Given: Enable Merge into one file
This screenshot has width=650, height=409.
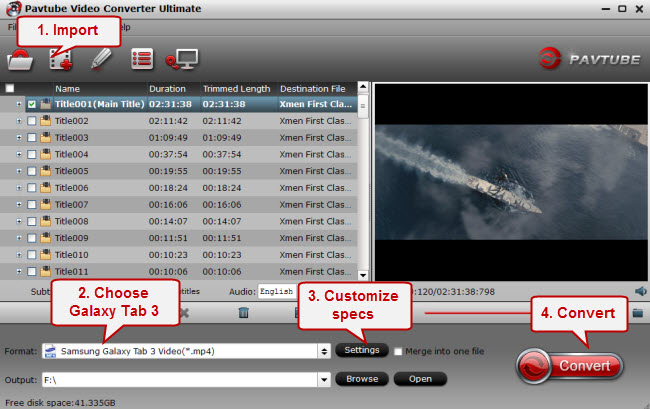Looking at the screenshot, I should pos(398,351).
